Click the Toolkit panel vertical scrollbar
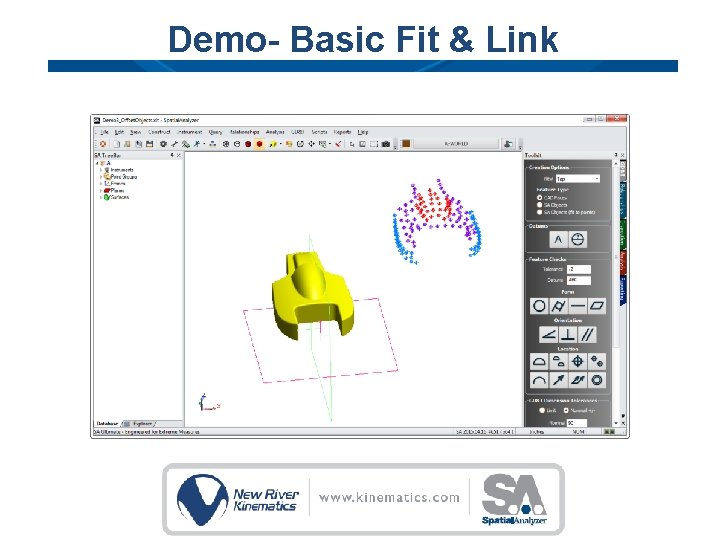 pos(616,293)
